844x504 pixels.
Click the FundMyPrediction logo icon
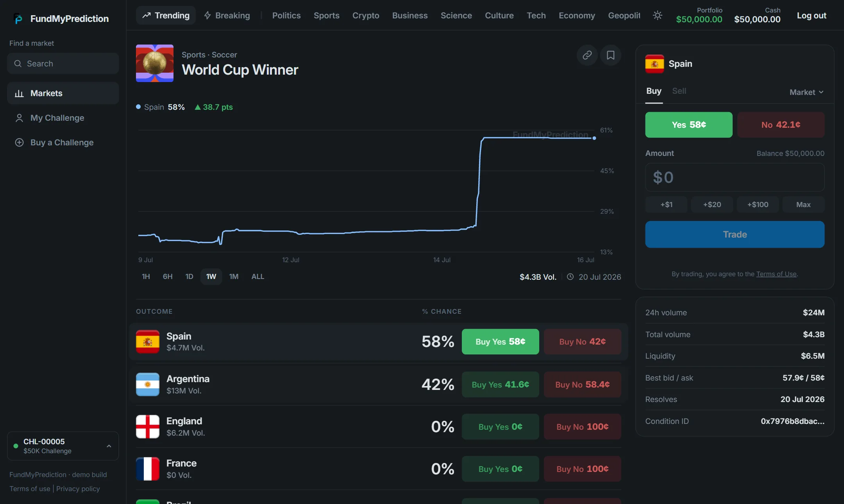(x=18, y=18)
